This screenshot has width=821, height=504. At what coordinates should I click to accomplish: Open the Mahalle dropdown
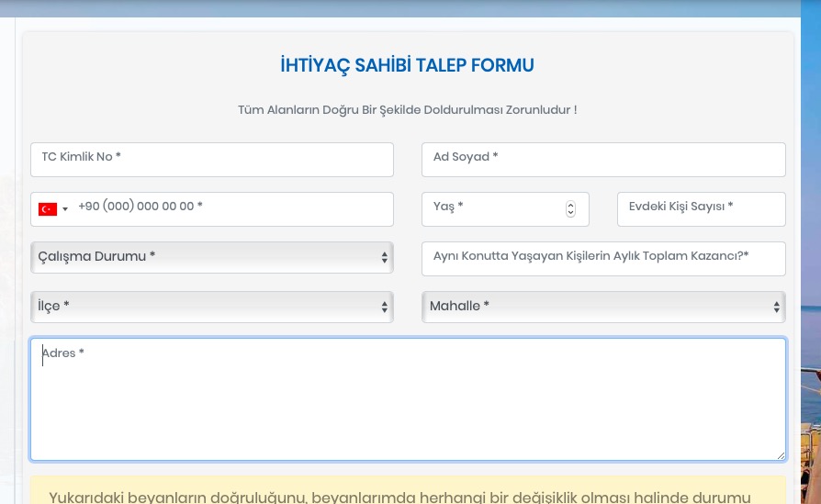pos(602,307)
